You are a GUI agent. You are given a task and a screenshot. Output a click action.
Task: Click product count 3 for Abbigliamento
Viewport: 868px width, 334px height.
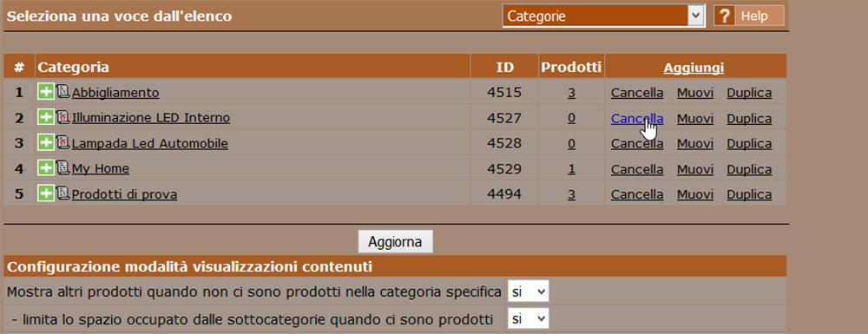click(x=571, y=93)
